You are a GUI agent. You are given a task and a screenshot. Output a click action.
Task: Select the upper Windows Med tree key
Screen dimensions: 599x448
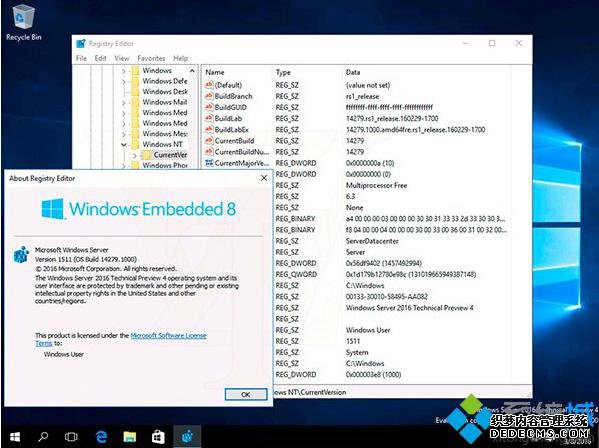(x=165, y=112)
